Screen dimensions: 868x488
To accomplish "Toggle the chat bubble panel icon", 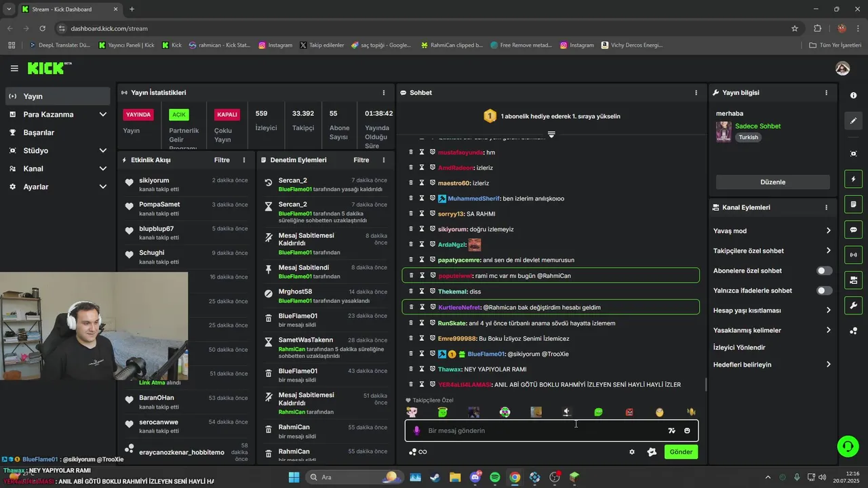I will click(x=854, y=230).
